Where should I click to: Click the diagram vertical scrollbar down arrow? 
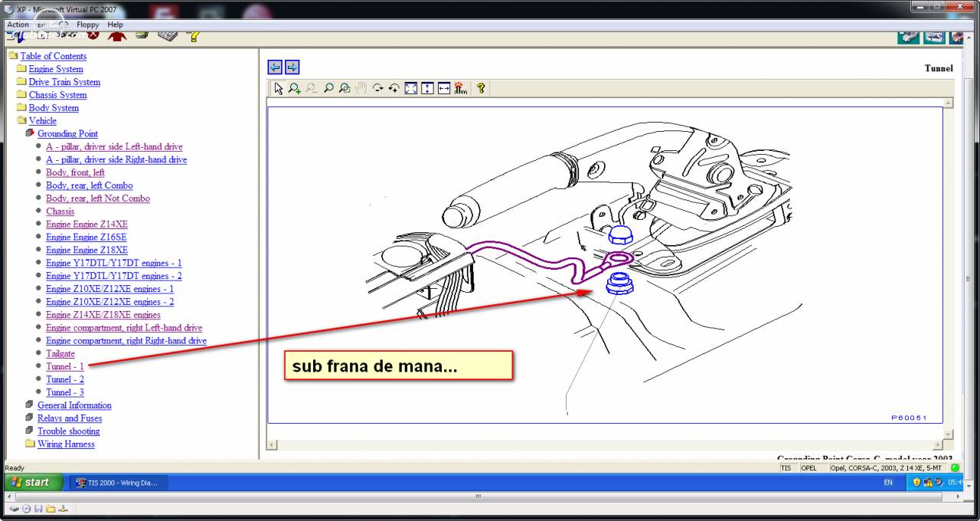(949, 433)
